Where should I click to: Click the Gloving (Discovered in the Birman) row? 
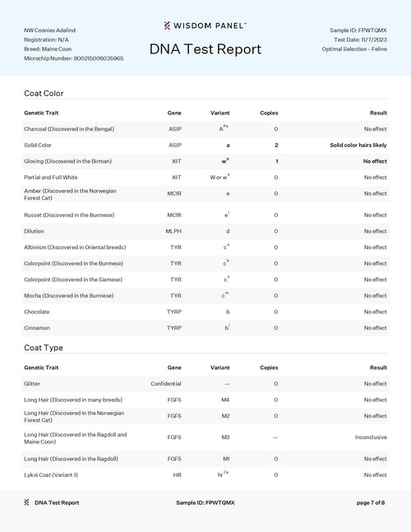[x=205, y=161]
